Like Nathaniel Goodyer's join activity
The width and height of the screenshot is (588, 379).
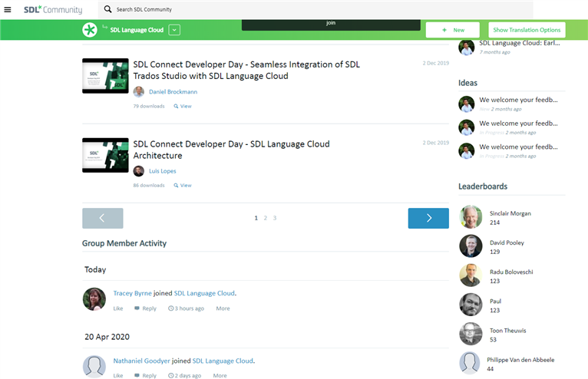point(118,375)
